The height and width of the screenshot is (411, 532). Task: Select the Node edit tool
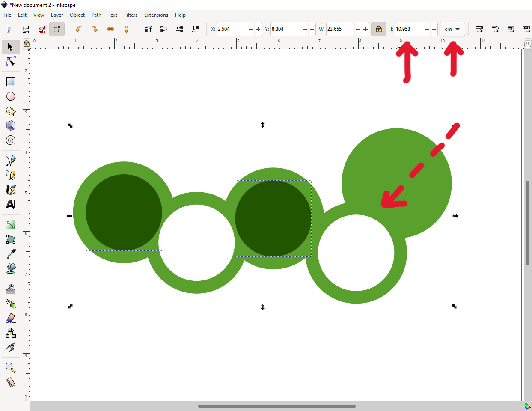click(11, 63)
